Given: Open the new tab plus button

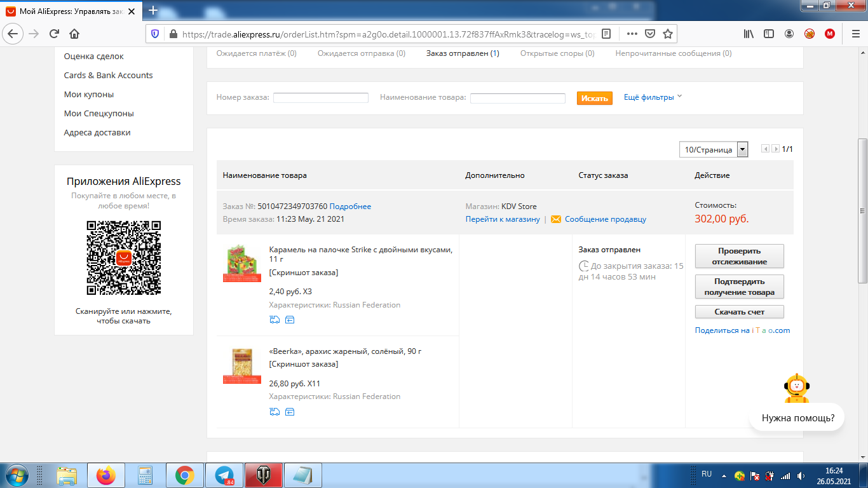Looking at the screenshot, I should [x=153, y=10].
